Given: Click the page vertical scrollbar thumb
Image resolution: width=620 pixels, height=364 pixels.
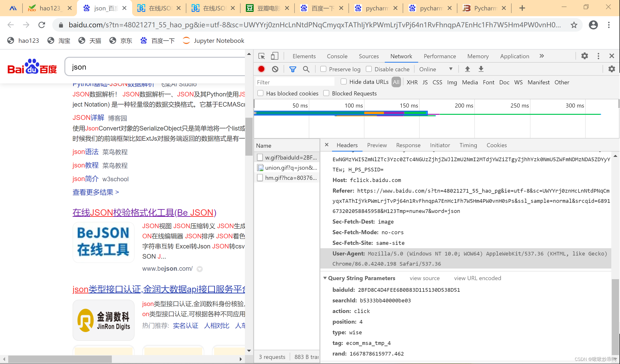Looking at the screenshot, I should (x=249, y=136).
